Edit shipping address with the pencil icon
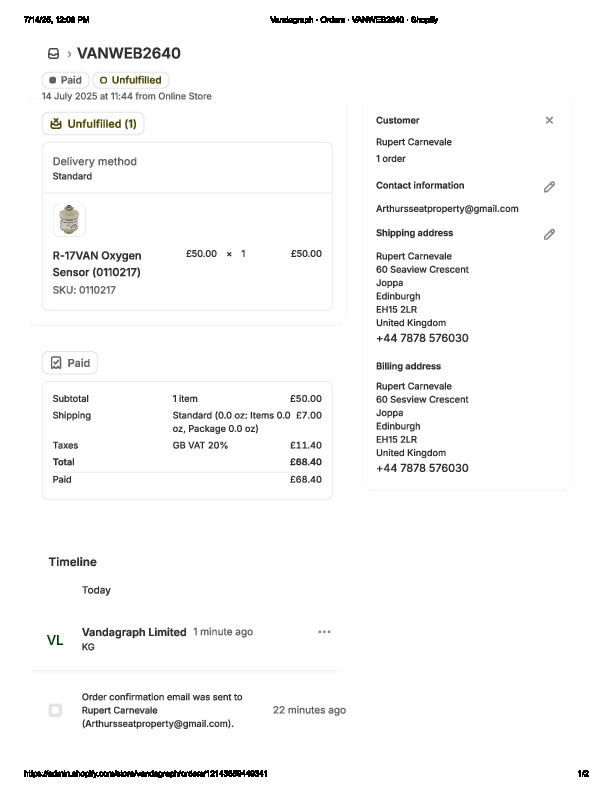This screenshot has height=792, width=612. [x=549, y=235]
